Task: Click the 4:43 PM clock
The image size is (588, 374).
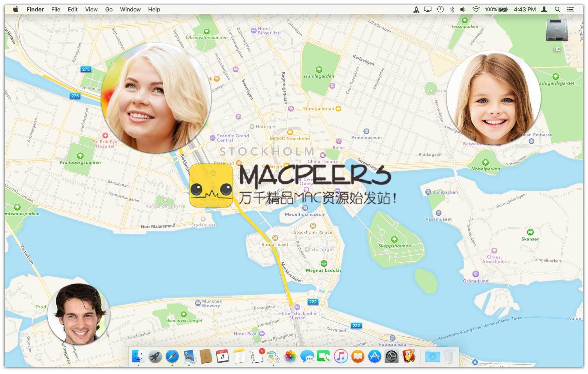Action: (525, 10)
